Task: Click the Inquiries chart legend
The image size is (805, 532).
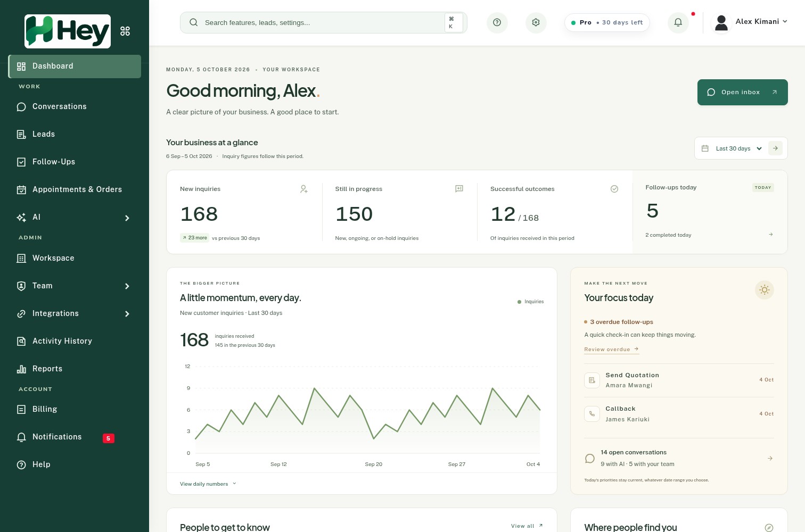Action: pyautogui.click(x=531, y=302)
